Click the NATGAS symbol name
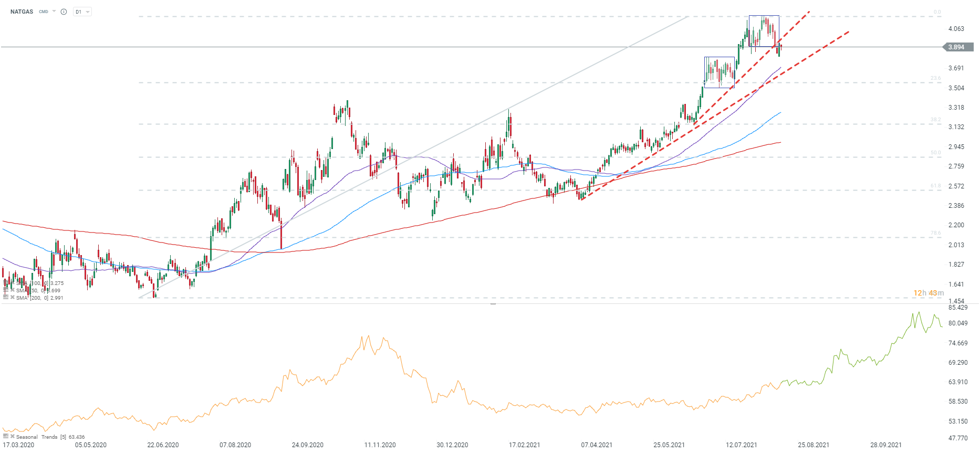Viewport: 980px width, 454px height. point(22,12)
